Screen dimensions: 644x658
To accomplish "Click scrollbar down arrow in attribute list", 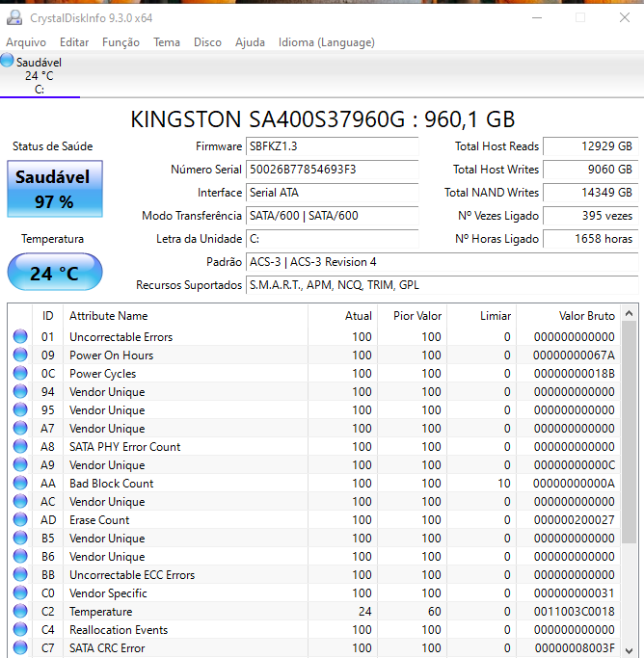I will 629,650.
